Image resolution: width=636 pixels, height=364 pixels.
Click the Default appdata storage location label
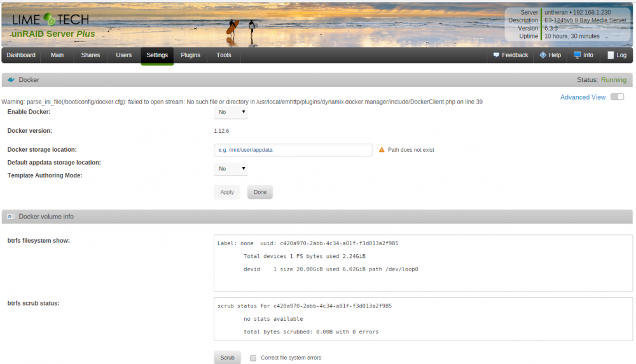54,163
